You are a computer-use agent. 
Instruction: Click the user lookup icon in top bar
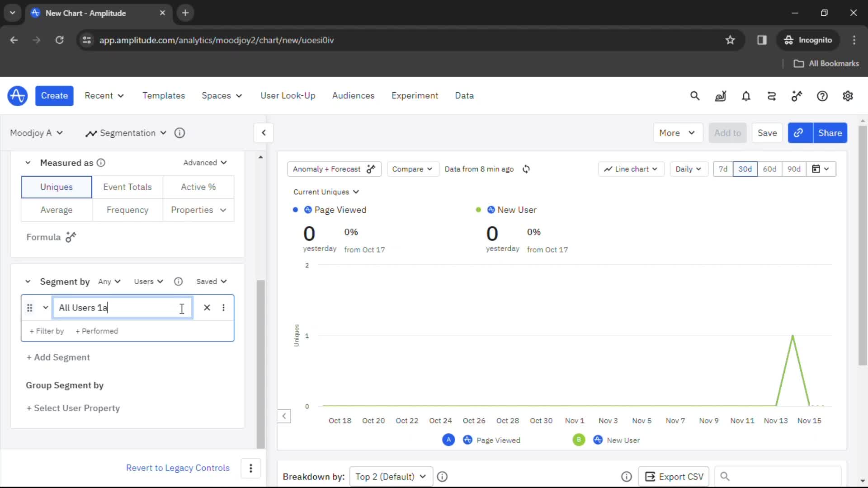point(288,95)
